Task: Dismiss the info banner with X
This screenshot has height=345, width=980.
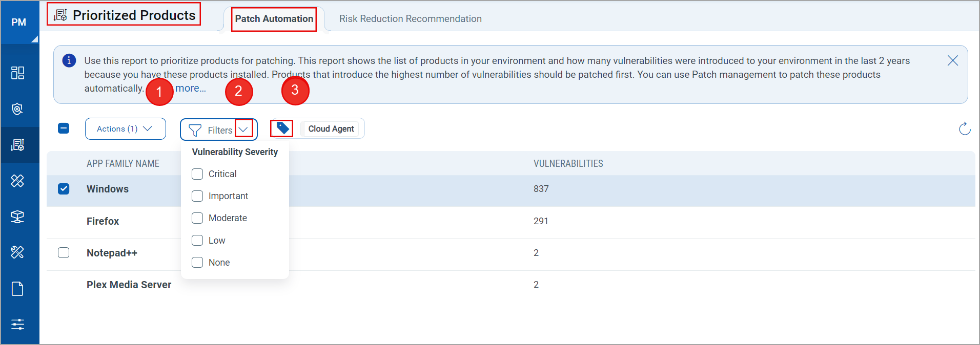Action: click(x=952, y=60)
